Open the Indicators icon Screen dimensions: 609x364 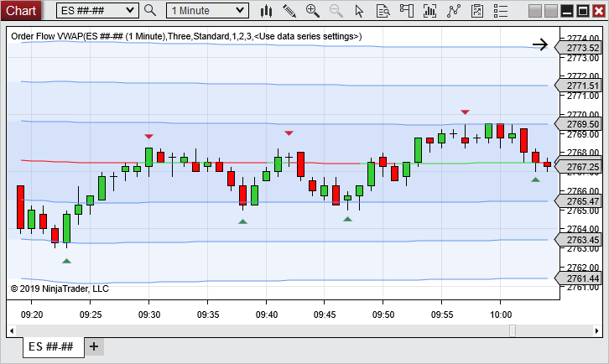click(x=431, y=11)
